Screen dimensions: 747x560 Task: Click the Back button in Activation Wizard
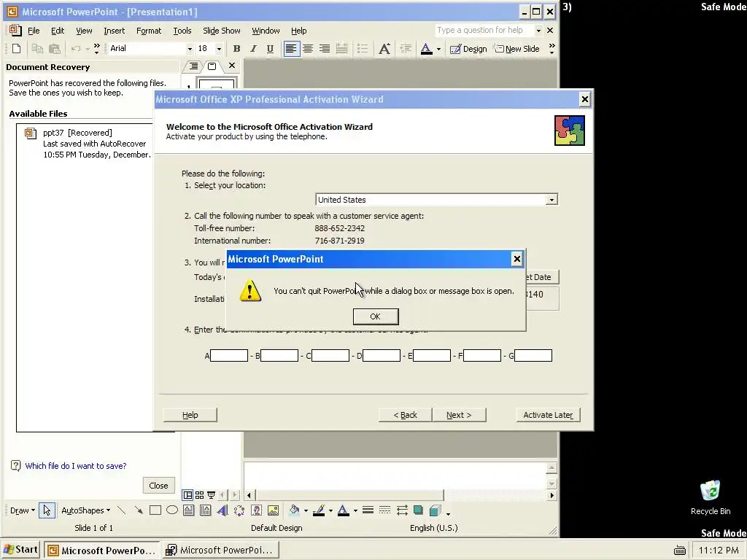coord(406,415)
